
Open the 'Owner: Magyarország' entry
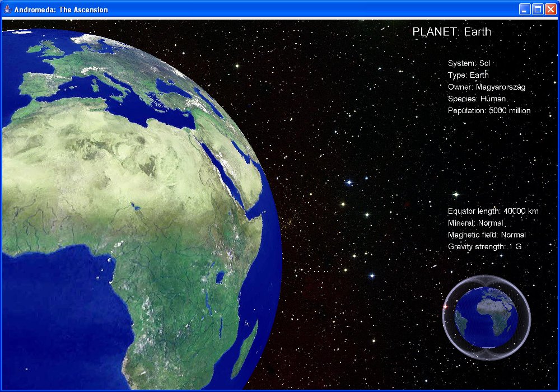coord(486,87)
